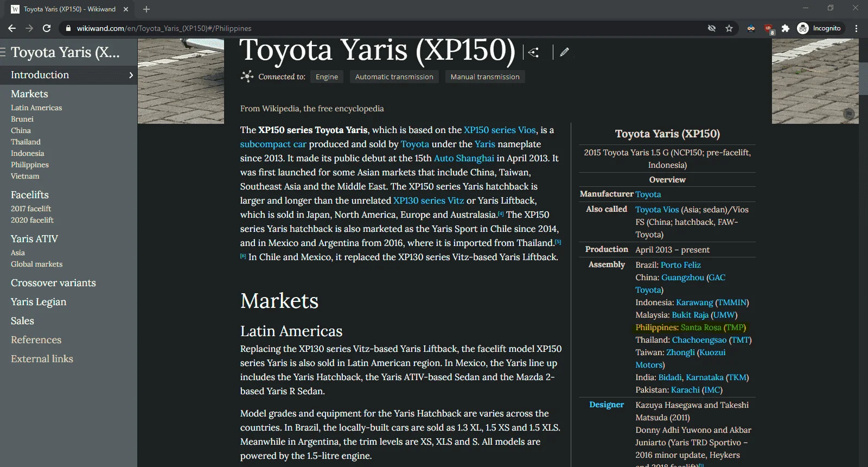Jump to Crossover variants section
This screenshot has width=868, height=467.
click(x=53, y=283)
